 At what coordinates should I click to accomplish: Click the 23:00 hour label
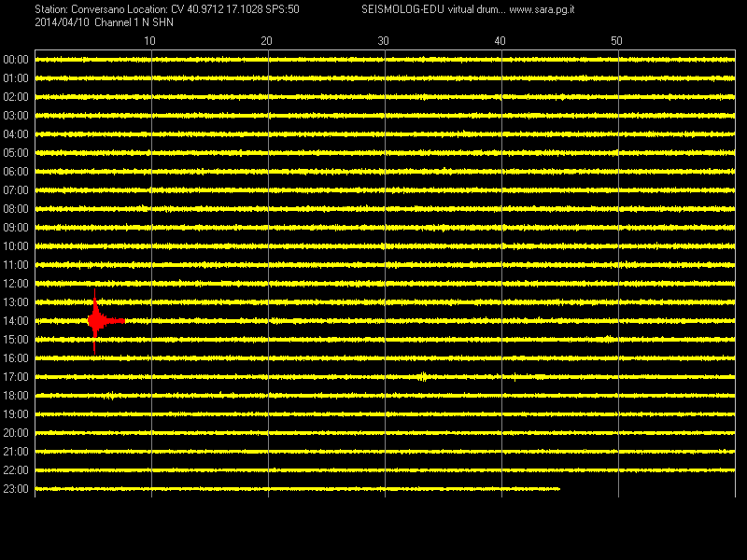tap(16, 489)
